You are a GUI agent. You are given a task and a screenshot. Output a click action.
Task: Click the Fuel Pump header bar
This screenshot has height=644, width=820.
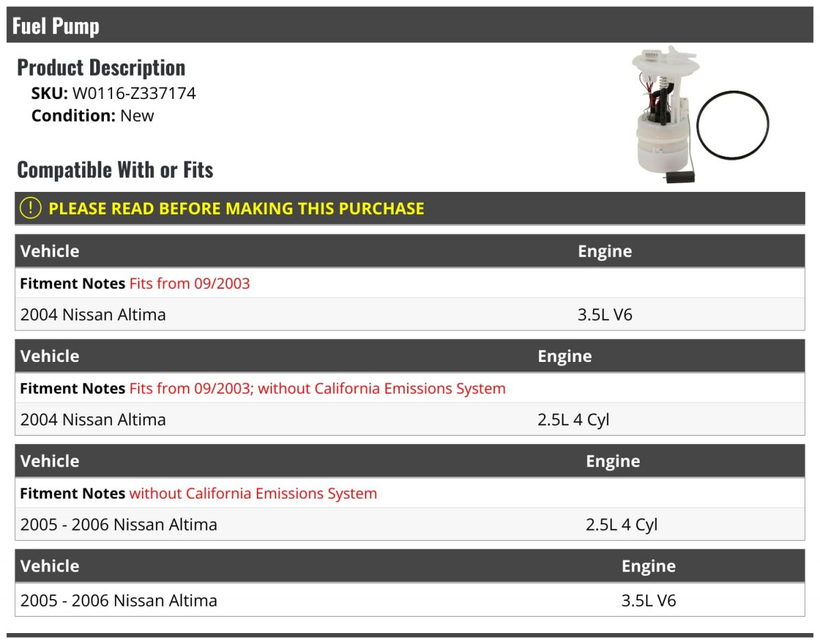click(x=411, y=25)
